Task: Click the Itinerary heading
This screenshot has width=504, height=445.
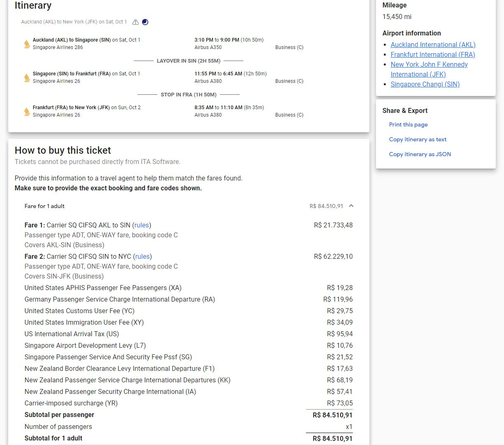Action: tap(33, 5)
